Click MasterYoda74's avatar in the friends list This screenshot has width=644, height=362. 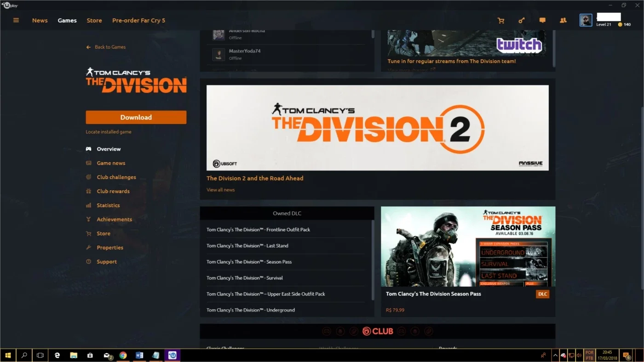(218, 54)
